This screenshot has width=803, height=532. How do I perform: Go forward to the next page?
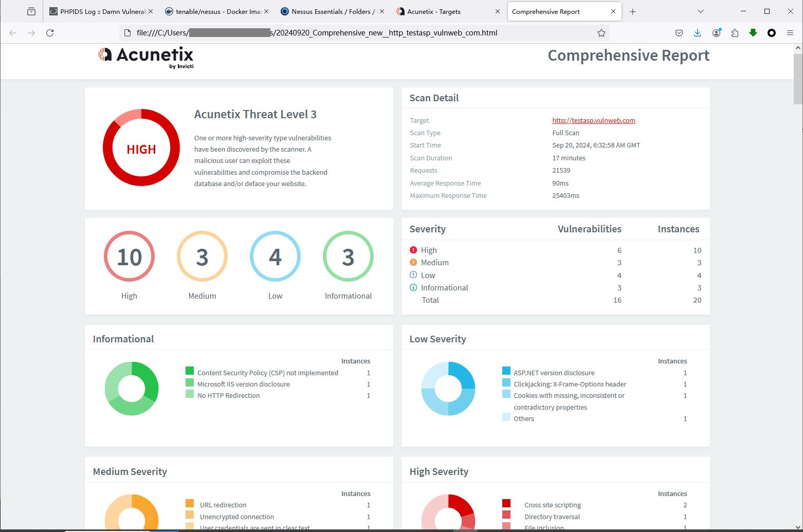pos(31,33)
